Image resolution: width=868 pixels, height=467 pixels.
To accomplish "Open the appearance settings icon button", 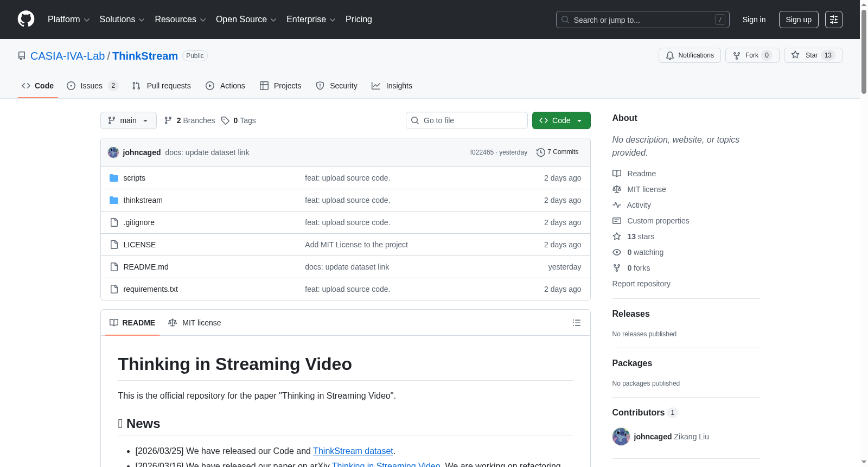I will coord(834,20).
